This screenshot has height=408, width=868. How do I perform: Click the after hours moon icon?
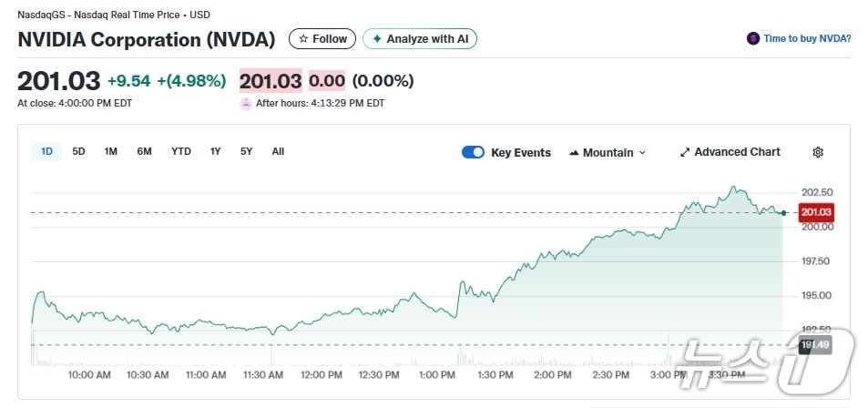pos(245,104)
